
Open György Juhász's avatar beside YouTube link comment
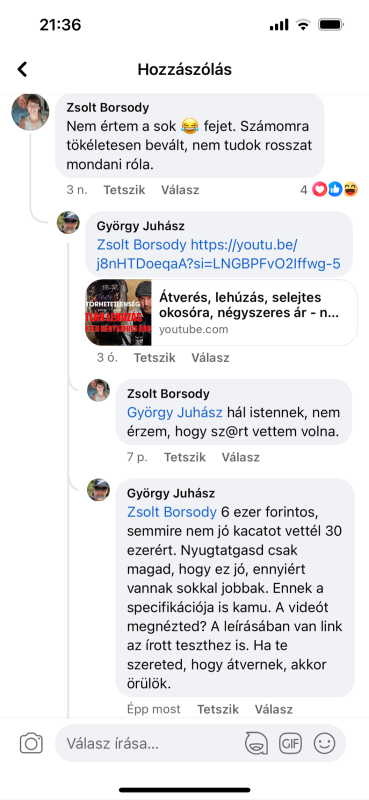[x=68, y=222]
